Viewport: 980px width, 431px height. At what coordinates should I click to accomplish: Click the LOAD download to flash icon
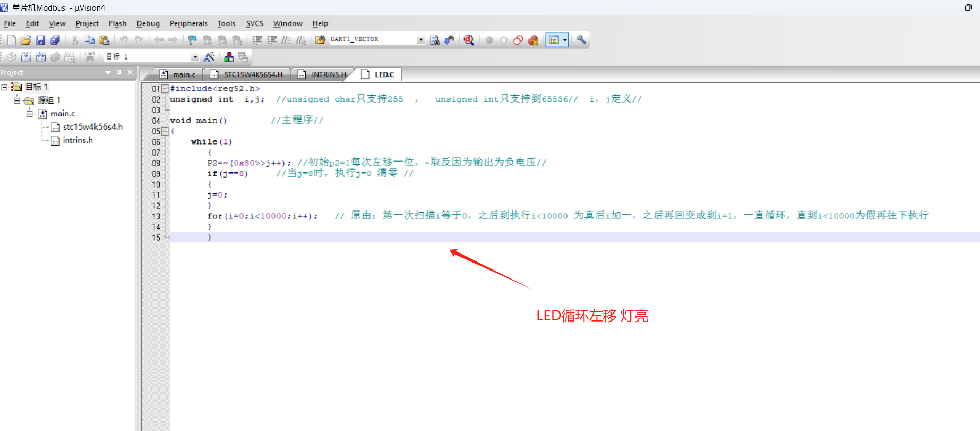coord(90,56)
